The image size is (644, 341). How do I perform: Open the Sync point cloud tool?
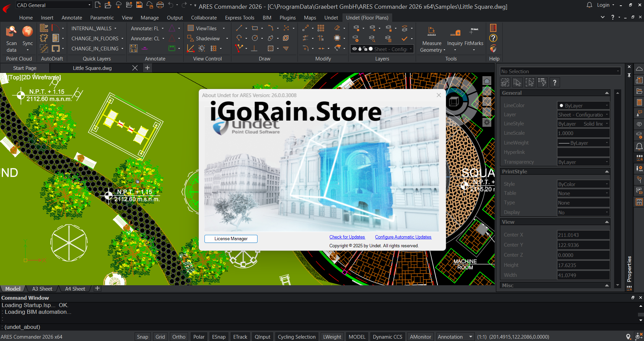point(28,32)
